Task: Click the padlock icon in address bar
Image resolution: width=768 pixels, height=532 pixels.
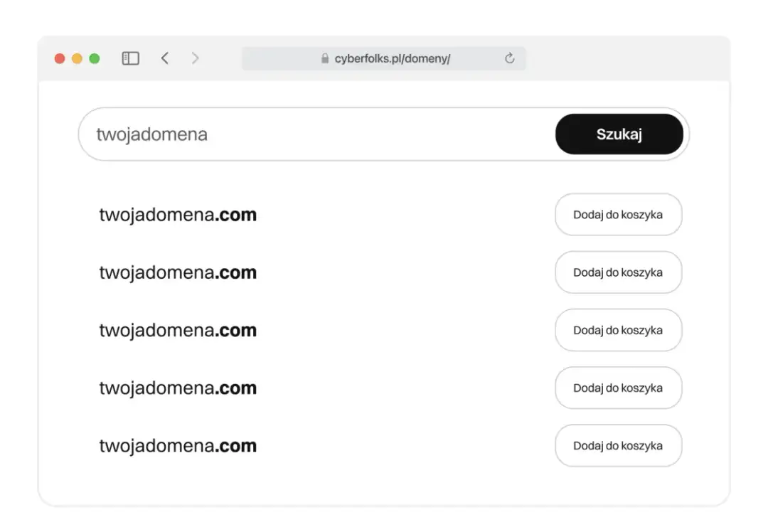Action: [325, 59]
